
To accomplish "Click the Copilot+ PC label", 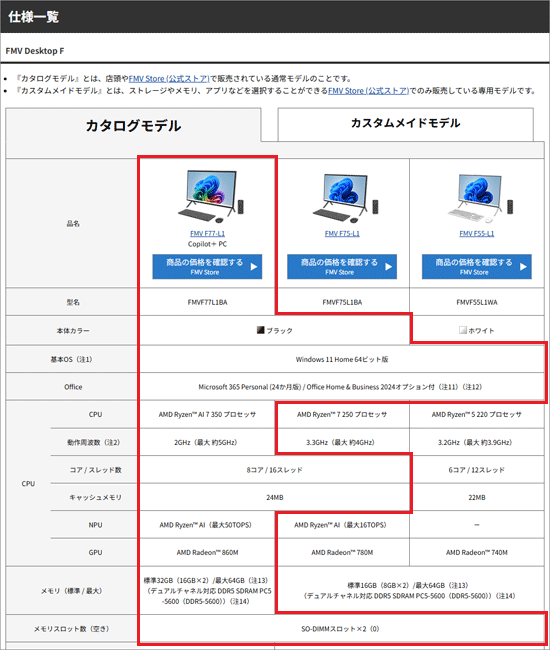I will 207,244.
